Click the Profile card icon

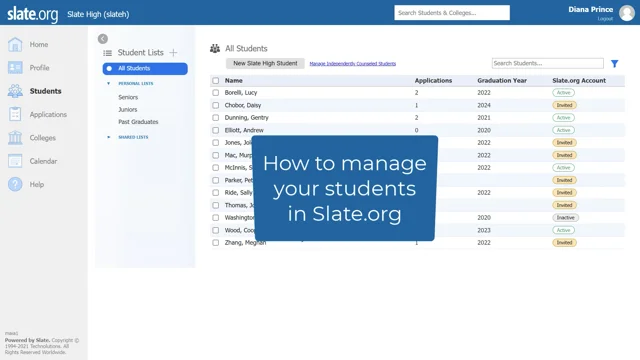coord(15,68)
